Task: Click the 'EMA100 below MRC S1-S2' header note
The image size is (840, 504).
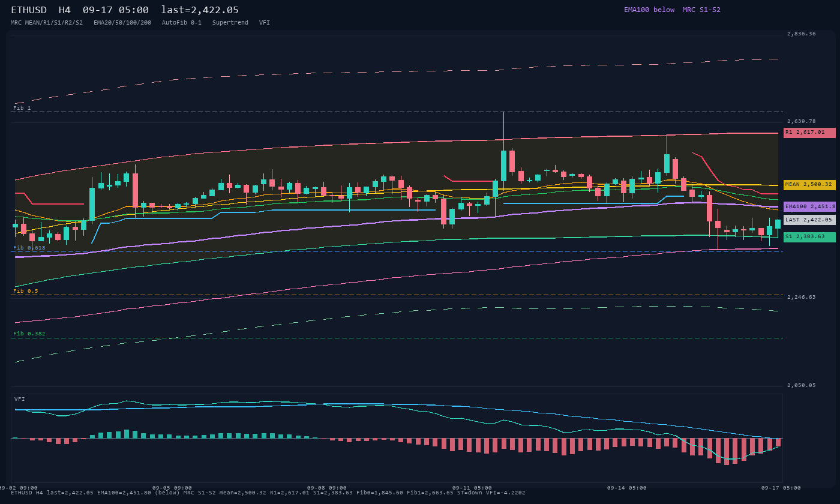Action: (x=672, y=10)
